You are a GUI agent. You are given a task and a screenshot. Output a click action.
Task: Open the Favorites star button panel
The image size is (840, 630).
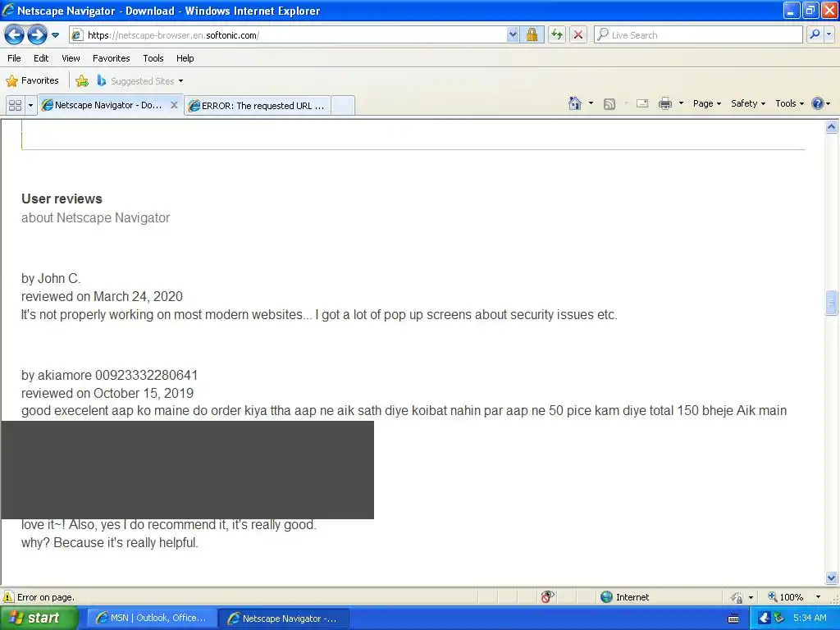coord(32,81)
